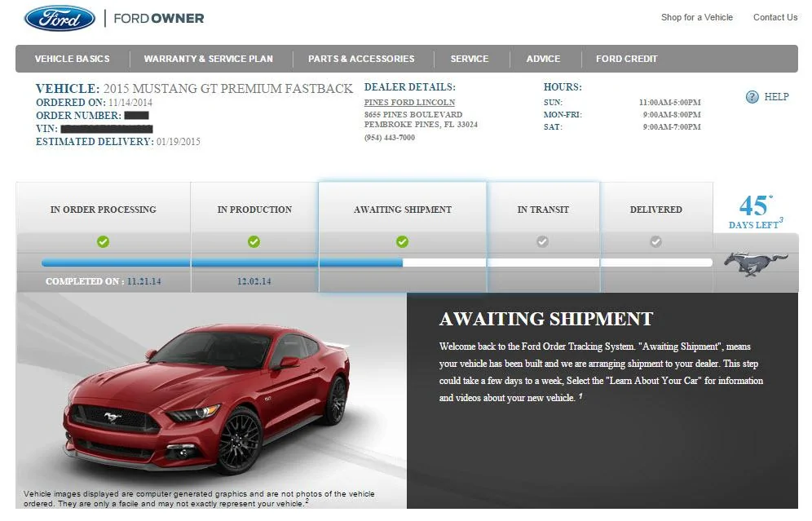Click Pembroke Pines, FL 33024 text
Viewport: 812px width, 521px height.
[x=421, y=125]
